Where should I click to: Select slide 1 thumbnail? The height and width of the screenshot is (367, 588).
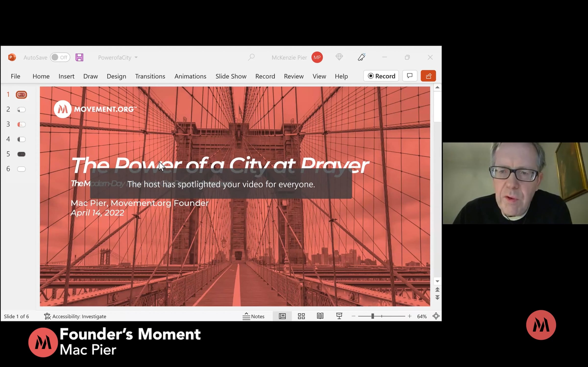click(x=21, y=95)
